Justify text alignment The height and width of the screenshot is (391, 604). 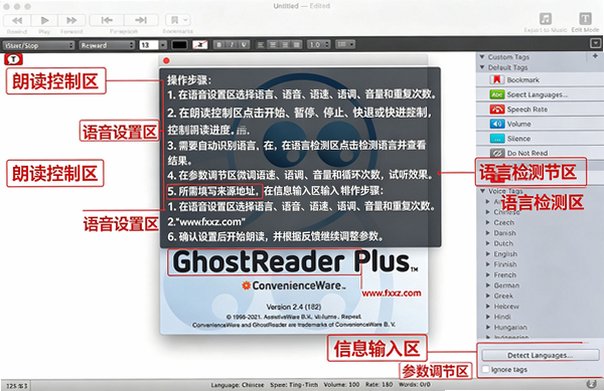point(296,45)
